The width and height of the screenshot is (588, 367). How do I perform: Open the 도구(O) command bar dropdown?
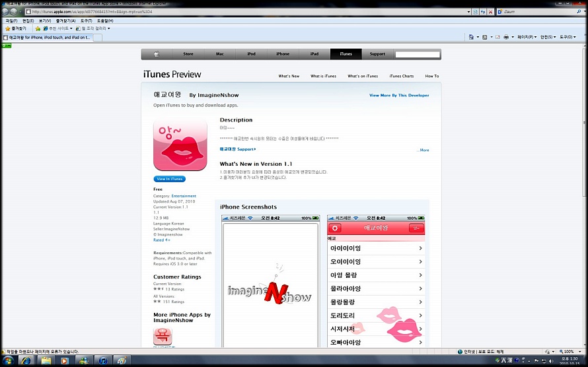click(568, 37)
